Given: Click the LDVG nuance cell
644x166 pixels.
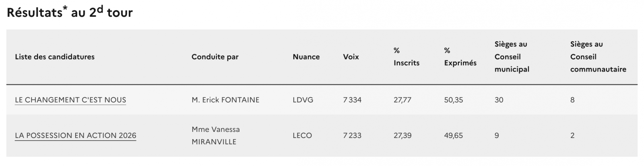Looking at the screenshot, I should tap(303, 100).
